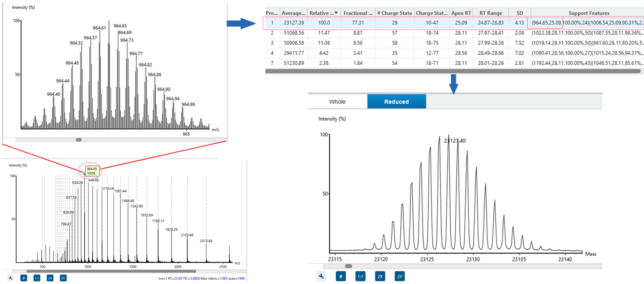The height and width of the screenshot is (284, 644).
Task: Click the 2X icon under the m/z spectrum
Action: tap(50, 278)
